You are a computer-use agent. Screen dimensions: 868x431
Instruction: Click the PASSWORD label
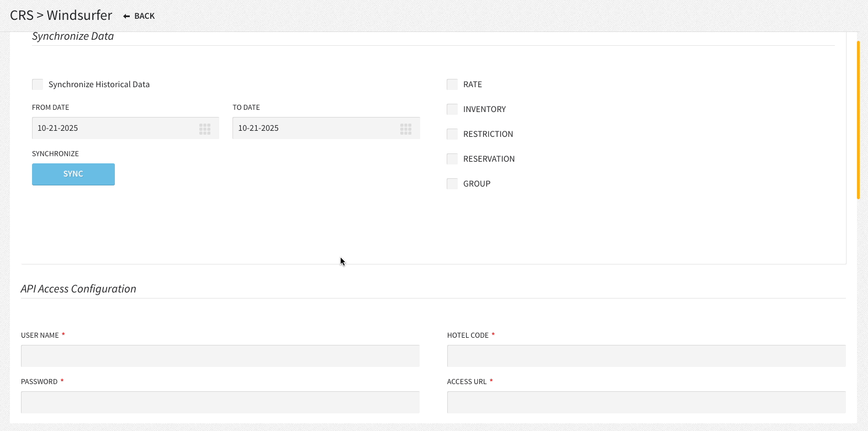point(39,382)
